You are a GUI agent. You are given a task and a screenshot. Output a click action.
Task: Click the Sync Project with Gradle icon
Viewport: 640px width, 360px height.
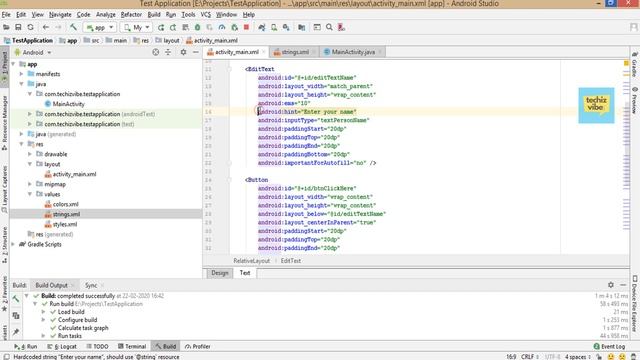(x=262, y=27)
